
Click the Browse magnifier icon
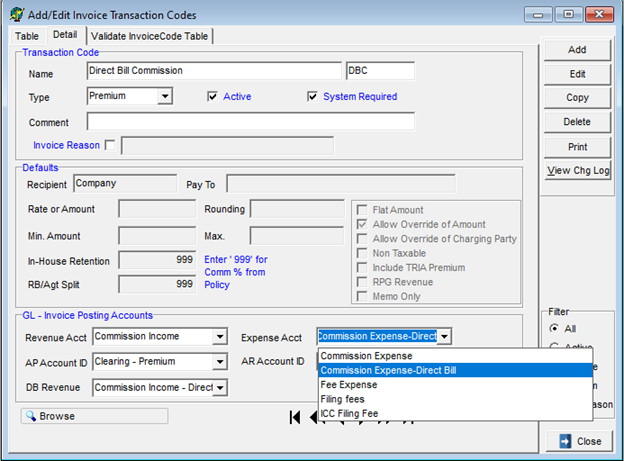tap(31, 416)
